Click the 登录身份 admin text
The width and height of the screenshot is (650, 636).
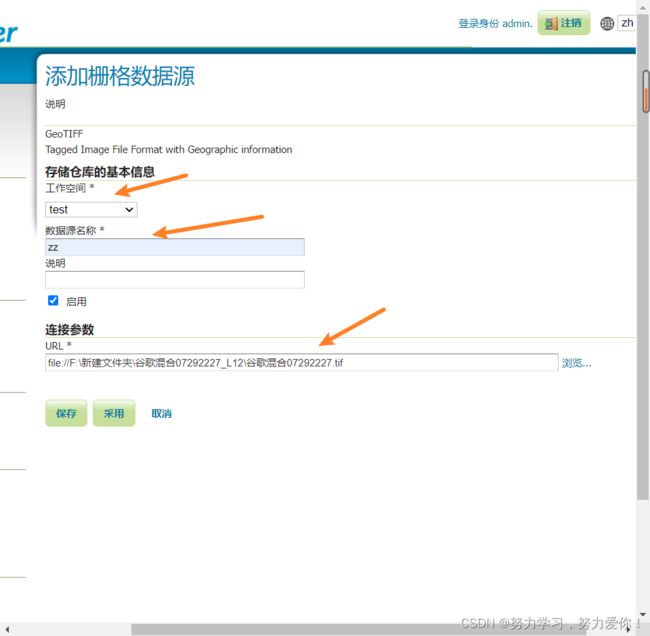[x=495, y=24]
